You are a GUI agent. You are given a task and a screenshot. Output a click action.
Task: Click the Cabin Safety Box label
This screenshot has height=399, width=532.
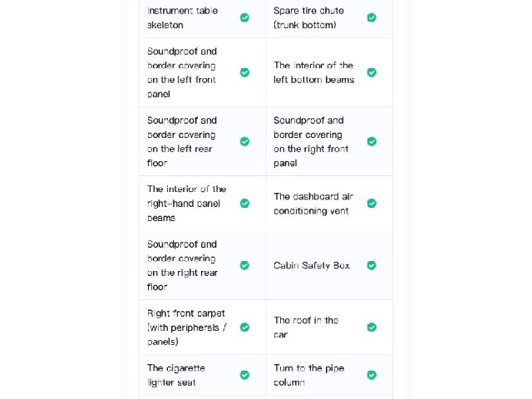[312, 265]
